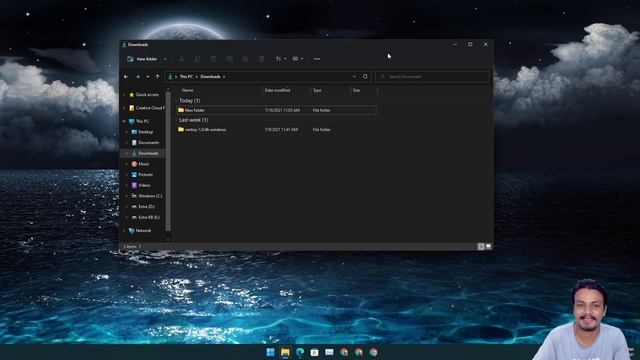The height and width of the screenshot is (360, 640).
Task: Open Desktop in the sidebar
Action: [x=142, y=132]
